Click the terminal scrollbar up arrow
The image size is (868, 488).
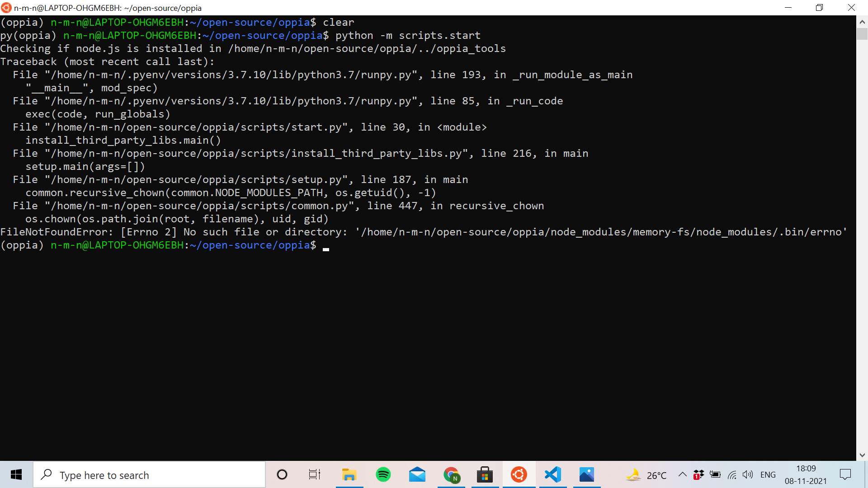click(863, 21)
